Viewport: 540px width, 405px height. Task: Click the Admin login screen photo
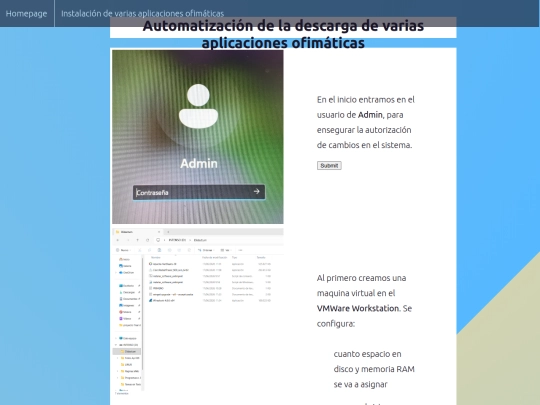198,137
